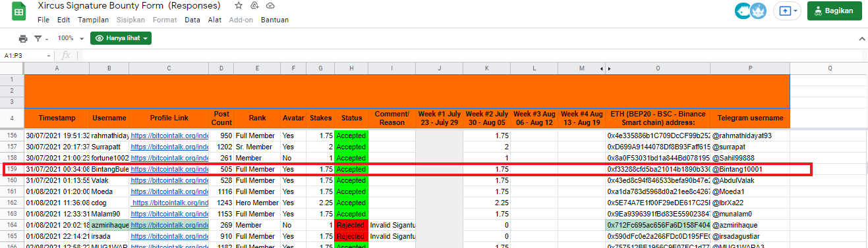Open the File menu

click(43, 20)
